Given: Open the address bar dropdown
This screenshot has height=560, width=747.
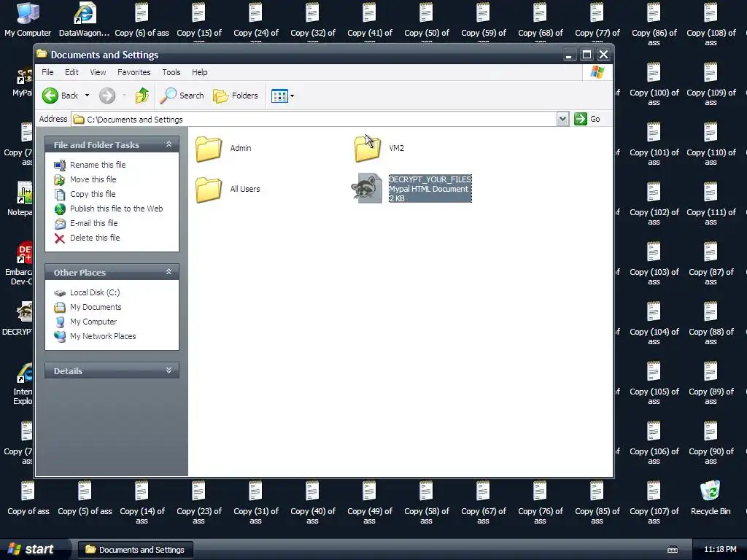Looking at the screenshot, I should point(562,119).
